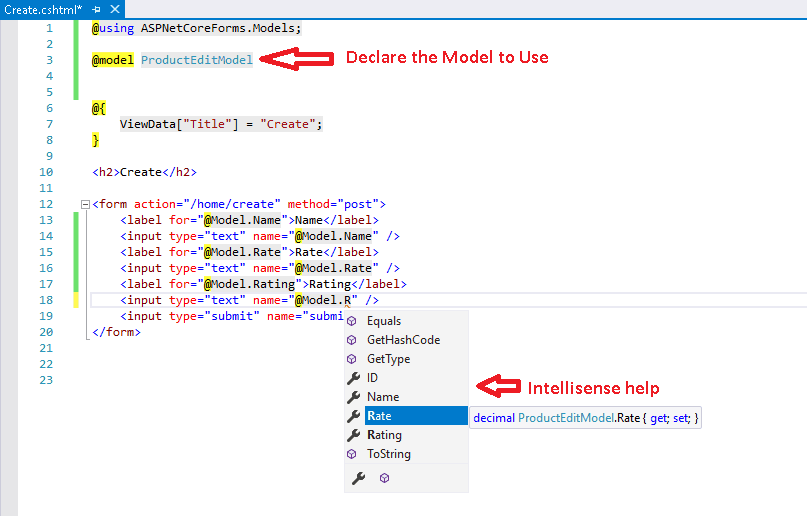Image resolution: width=807 pixels, height=516 pixels.
Task: Toggle the methods filter cube in IntelliSense
Action: [x=384, y=479]
